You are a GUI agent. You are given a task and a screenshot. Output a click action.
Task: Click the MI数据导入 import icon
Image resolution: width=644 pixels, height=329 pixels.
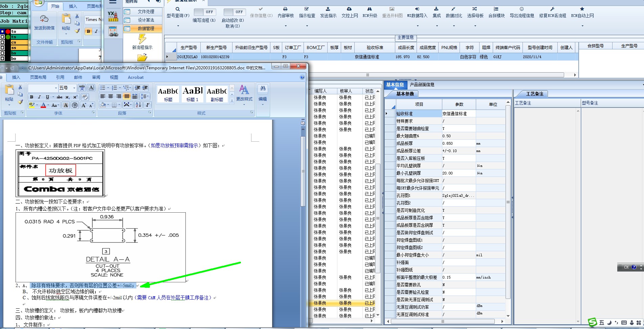tap(417, 9)
